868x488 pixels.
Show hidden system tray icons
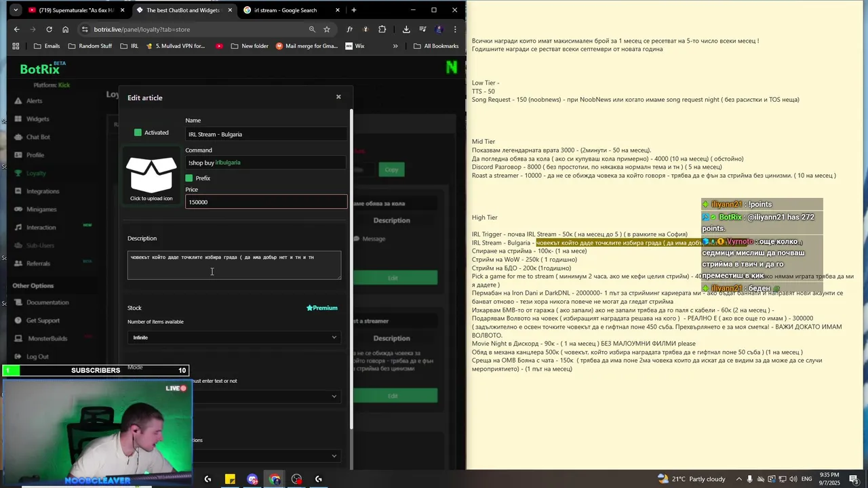pos(740,479)
